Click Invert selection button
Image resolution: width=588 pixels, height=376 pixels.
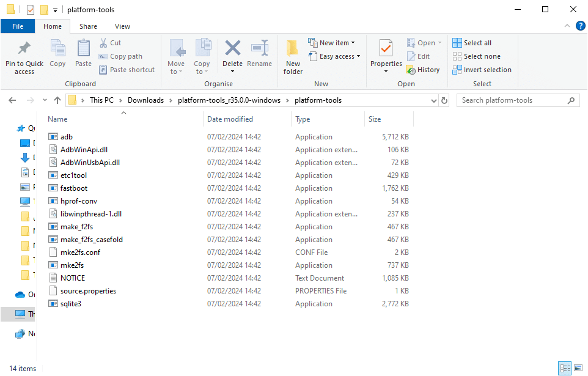[x=482, y=70]
